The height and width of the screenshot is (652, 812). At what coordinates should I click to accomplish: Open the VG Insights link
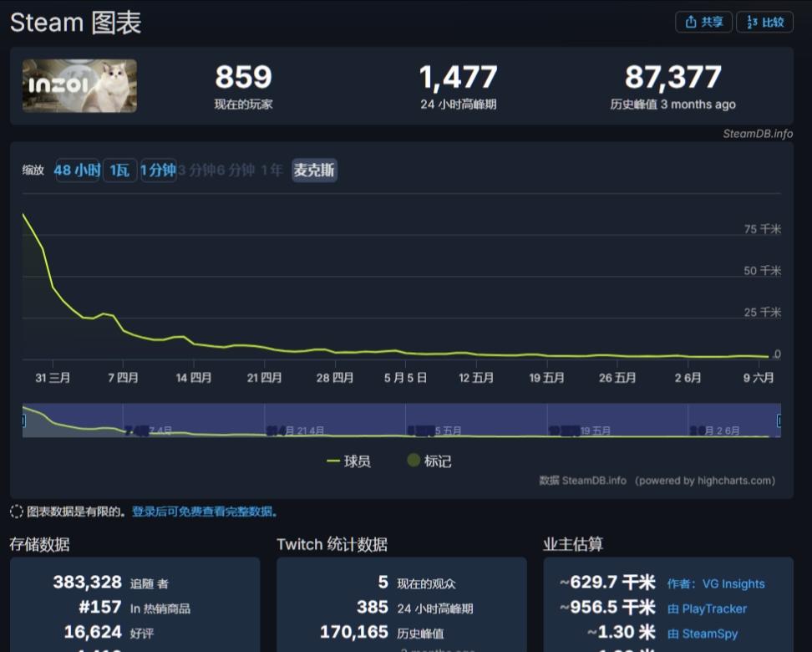(733, 583)
